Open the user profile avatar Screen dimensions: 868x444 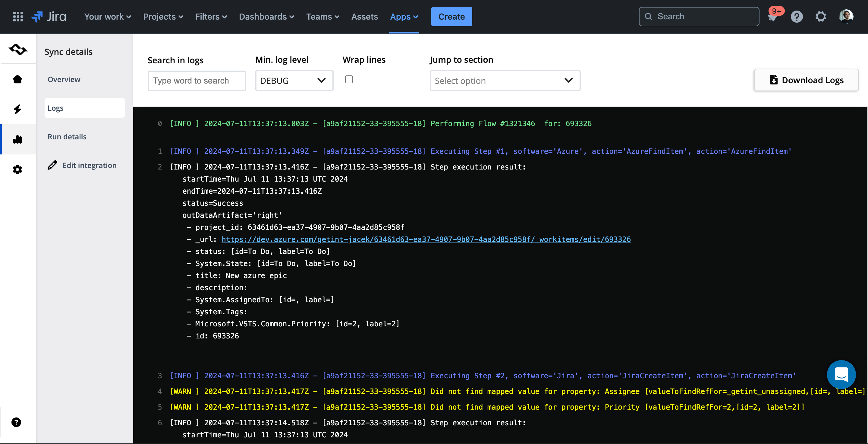(846, 17)
